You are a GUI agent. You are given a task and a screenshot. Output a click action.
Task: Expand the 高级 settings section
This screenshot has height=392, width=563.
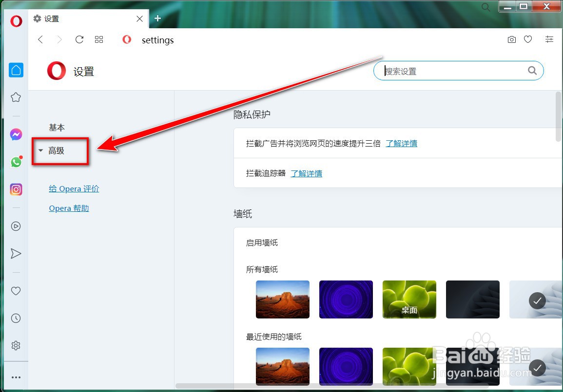coord(57,150)
